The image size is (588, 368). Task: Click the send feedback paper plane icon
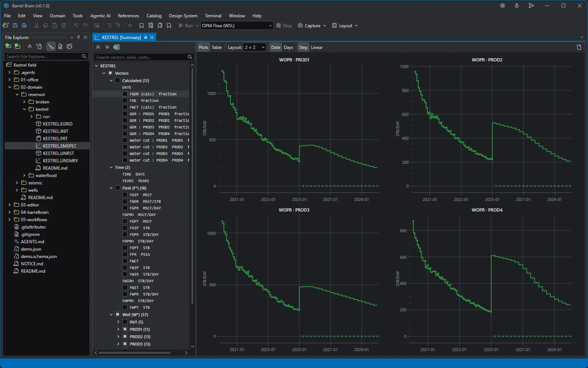point(531,6)
